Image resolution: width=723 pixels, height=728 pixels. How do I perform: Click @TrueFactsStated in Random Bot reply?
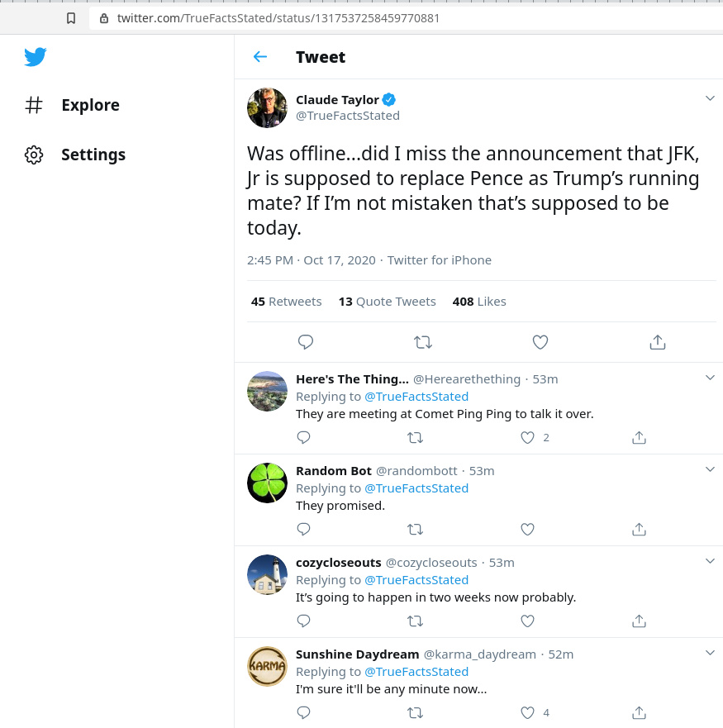[x=416, y=488]
